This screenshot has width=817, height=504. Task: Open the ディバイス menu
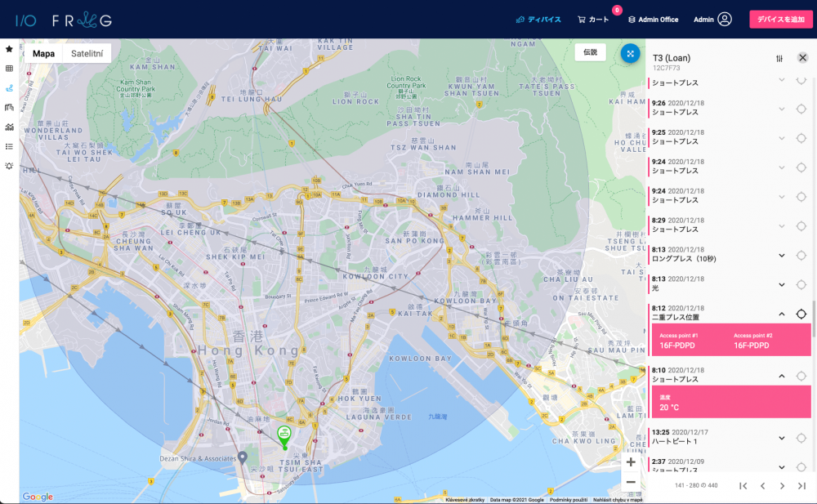[538, 20]
